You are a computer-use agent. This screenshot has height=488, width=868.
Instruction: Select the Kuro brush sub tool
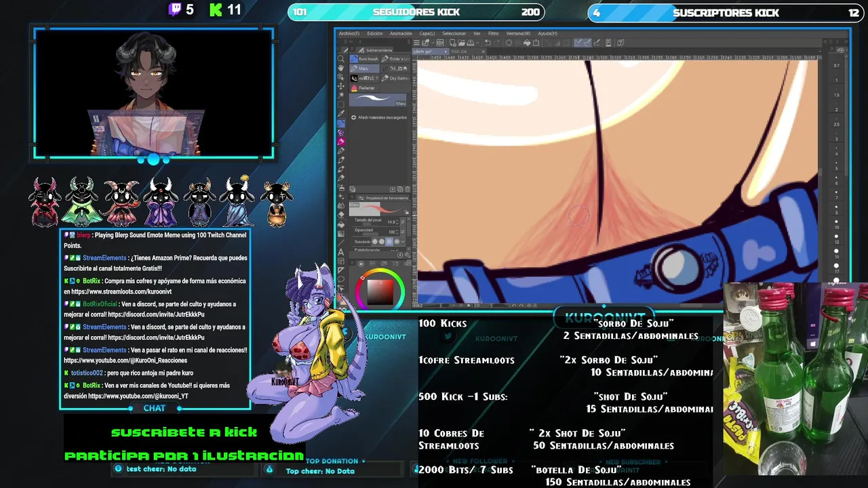tap(364, 59)
